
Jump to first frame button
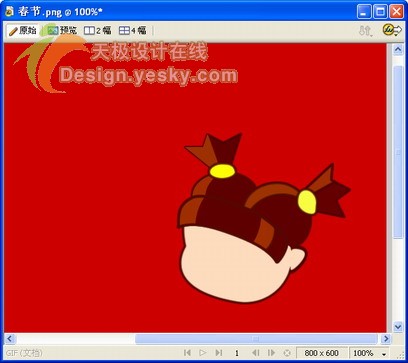pos(187,353)
